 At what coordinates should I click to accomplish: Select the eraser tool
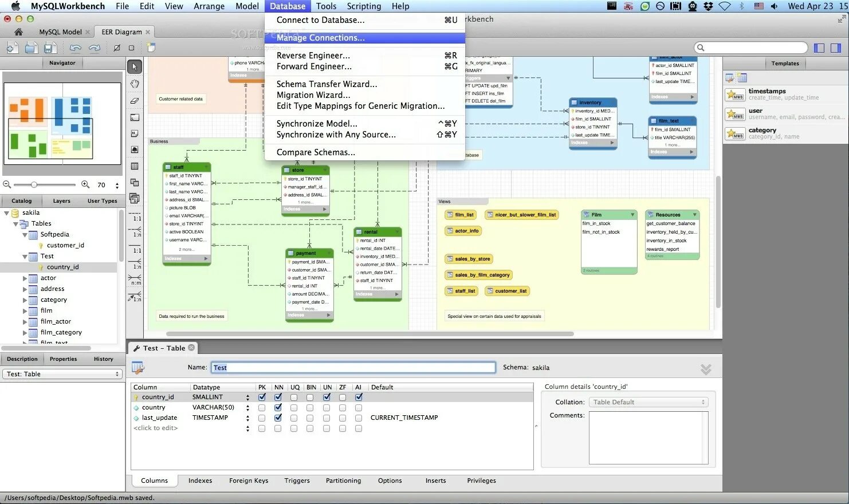[x=135, y=100]
